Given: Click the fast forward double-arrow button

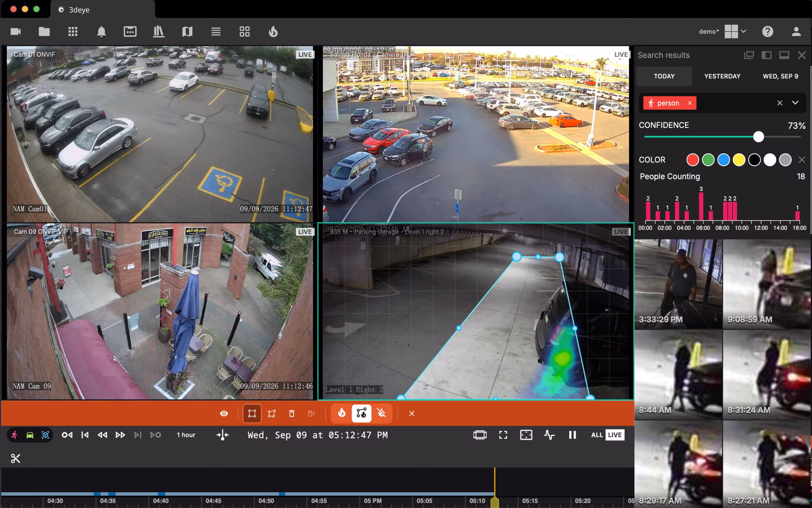Looking at the screenshot, I should (120, 435).
